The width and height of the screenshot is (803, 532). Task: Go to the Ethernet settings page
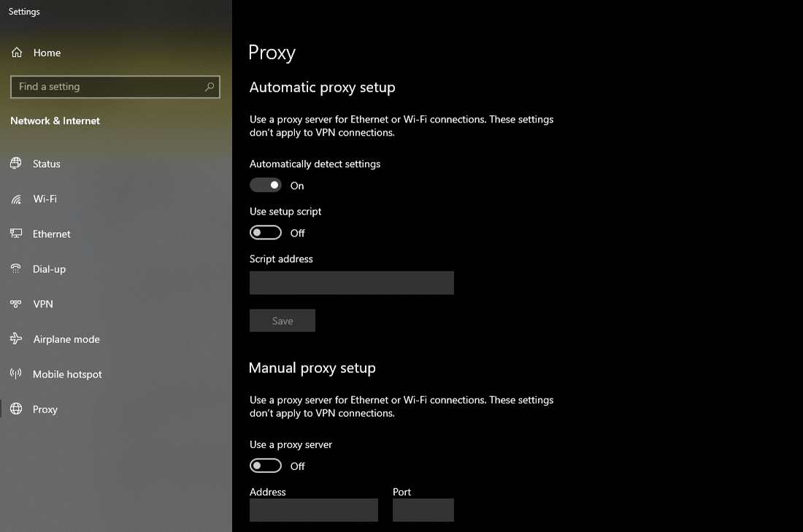[x=52, y=234]
